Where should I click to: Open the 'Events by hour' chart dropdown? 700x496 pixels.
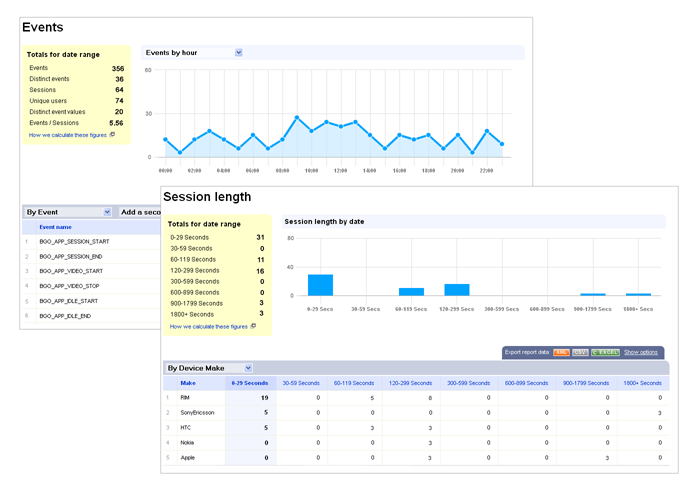[239, 52]
